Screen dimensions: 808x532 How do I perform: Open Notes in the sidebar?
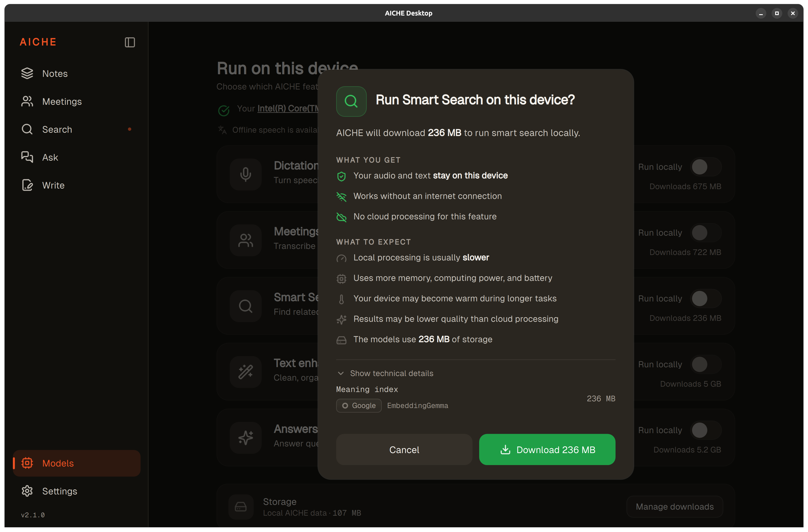(x=77, y=74)
